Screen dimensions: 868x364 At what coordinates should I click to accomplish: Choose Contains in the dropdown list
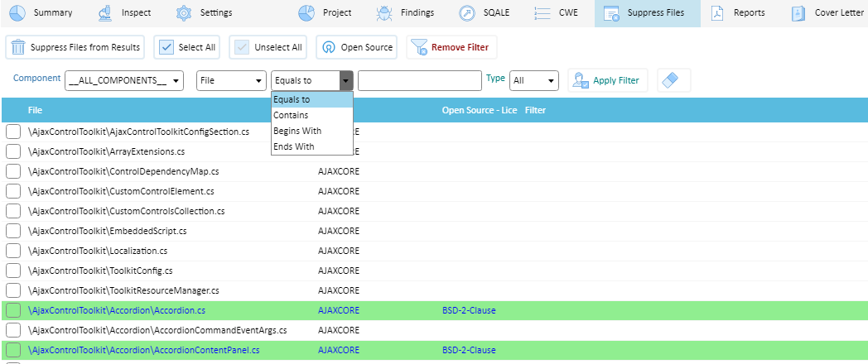(311, 115)
